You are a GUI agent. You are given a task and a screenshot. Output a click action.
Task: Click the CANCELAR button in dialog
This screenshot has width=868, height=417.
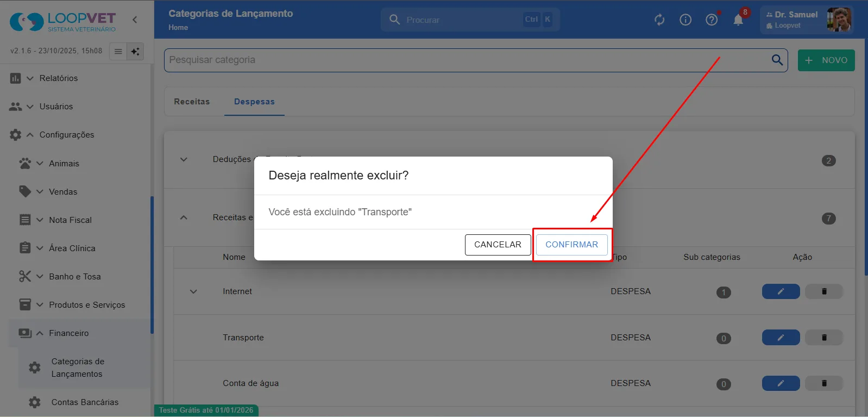[x=498, y=245]
